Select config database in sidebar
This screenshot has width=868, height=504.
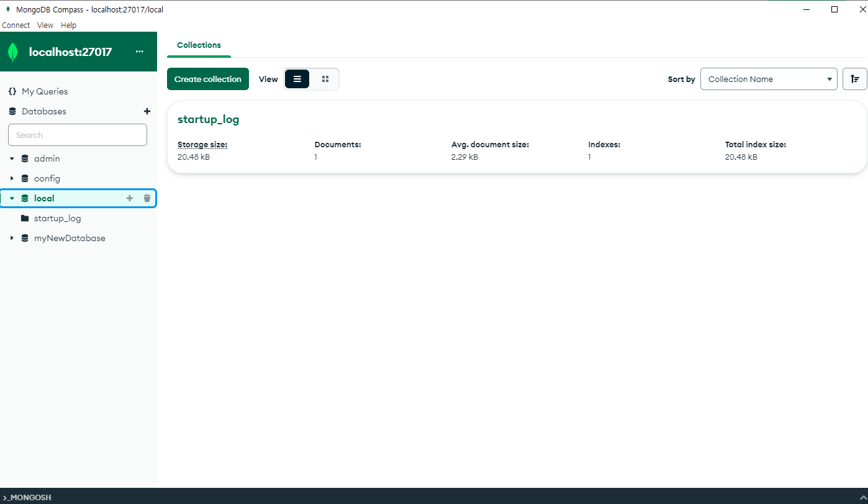click(47, 178)
